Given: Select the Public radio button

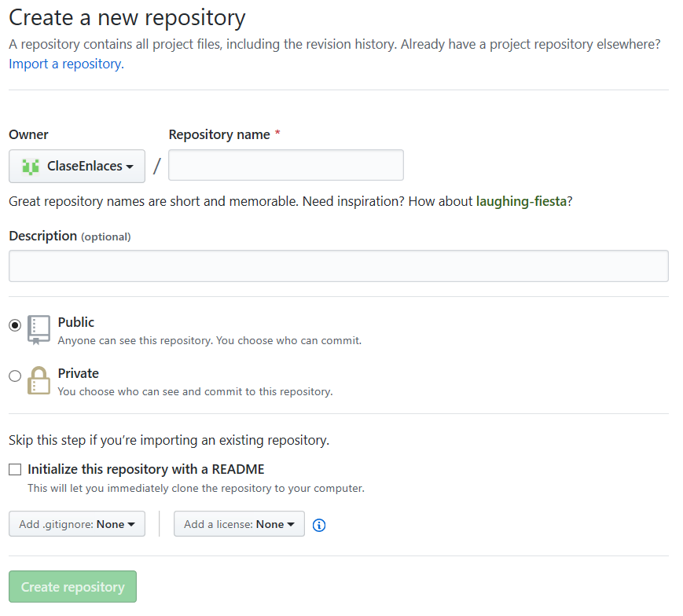Looking at the screenshot, I should 15,325.
